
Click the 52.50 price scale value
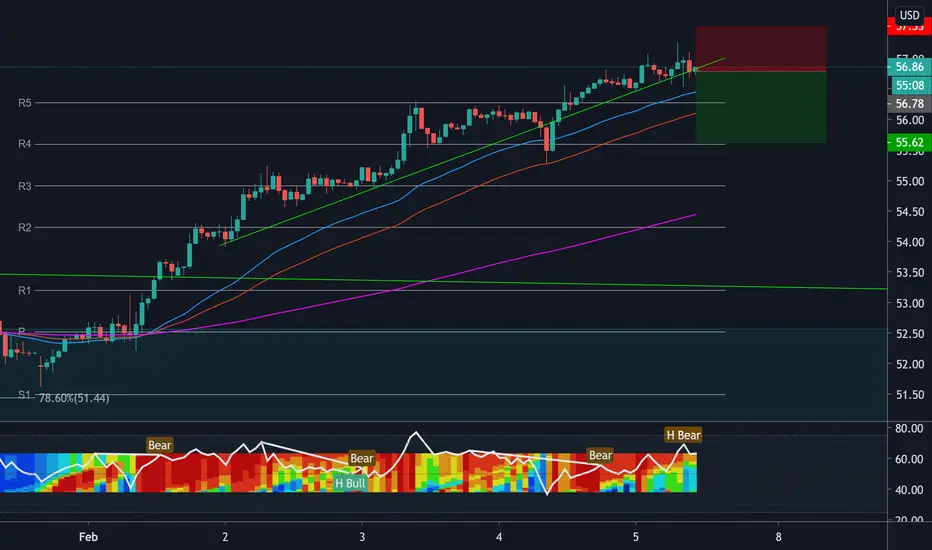click(909, 334)
